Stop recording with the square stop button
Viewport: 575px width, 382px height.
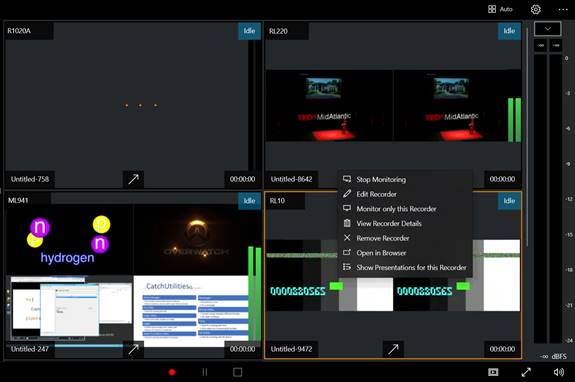[238, 372]
